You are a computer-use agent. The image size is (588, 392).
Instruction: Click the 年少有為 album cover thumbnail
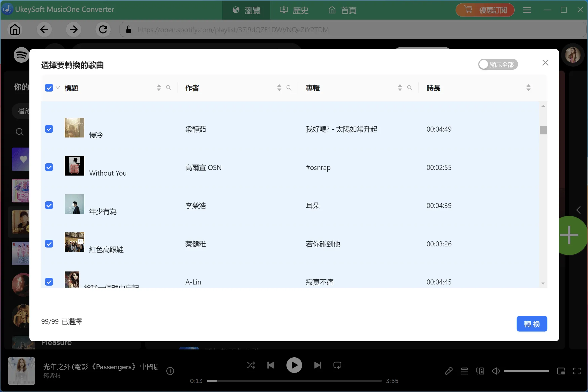pyautogui.click(x=74, y=204)
